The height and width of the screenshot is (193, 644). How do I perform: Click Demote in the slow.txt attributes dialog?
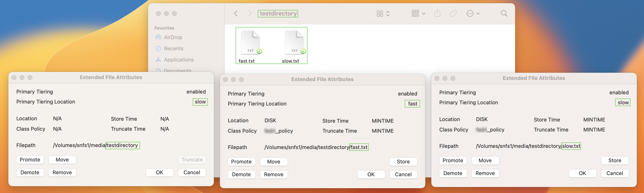(452, 173)
